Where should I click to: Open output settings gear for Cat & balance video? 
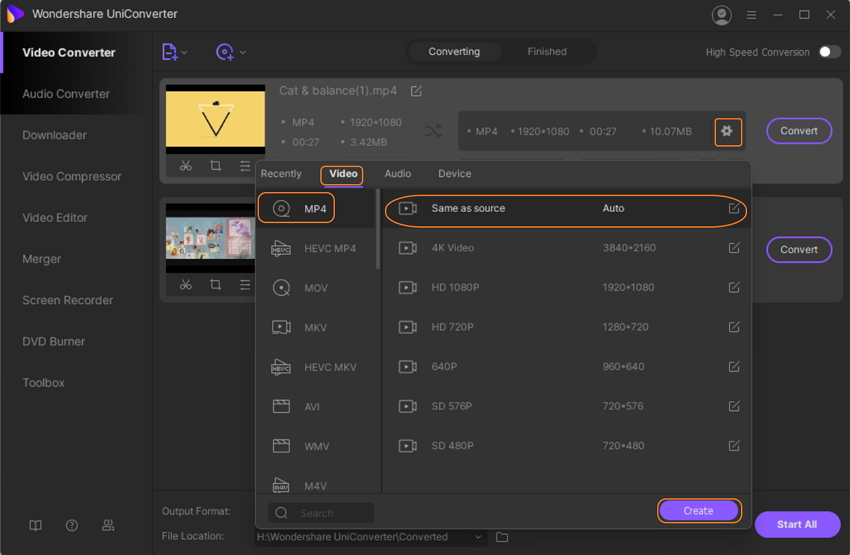[727, 131]
